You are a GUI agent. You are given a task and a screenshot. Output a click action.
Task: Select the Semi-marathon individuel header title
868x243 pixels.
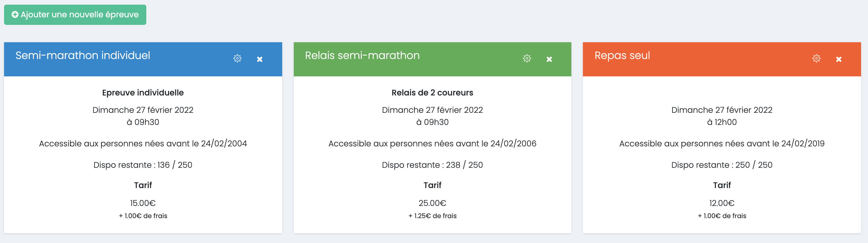pyautogui.click(x=83, y=56)
